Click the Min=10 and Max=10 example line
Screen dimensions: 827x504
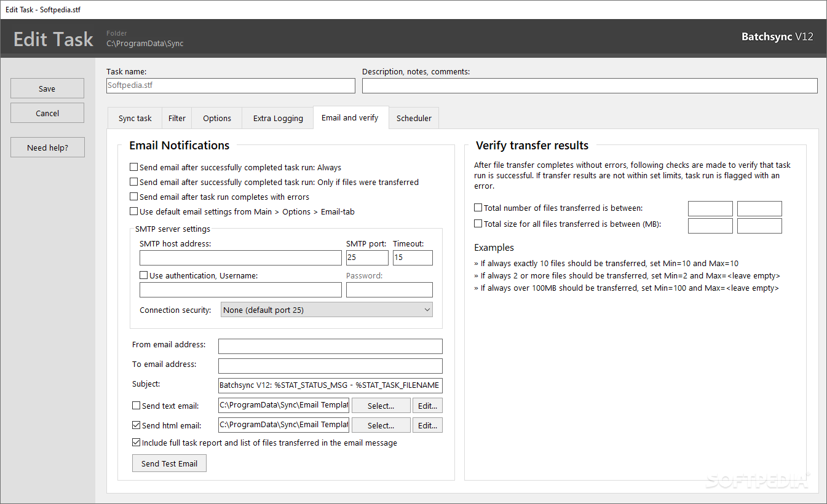click(x=606, y=263)
